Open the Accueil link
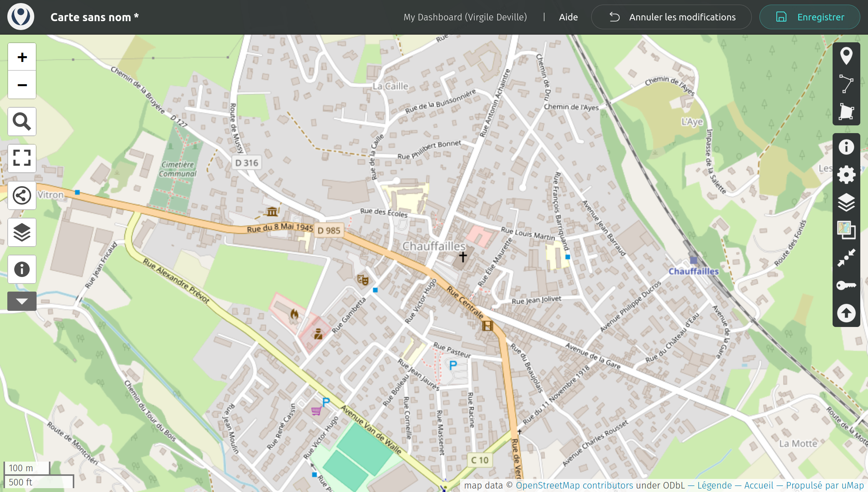Image resolution: width=868 pixels, height=492 pixels. (x=758, y=485)
